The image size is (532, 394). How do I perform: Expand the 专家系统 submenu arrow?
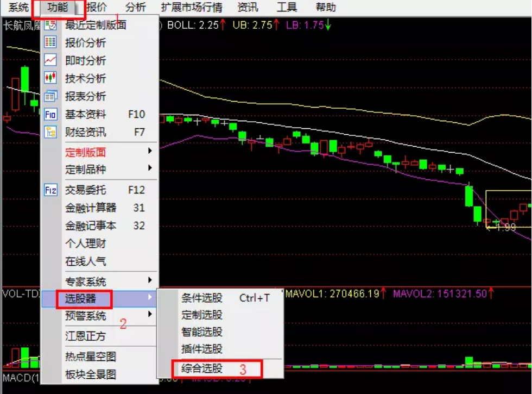pyautogui.click(x=150, y=280)
